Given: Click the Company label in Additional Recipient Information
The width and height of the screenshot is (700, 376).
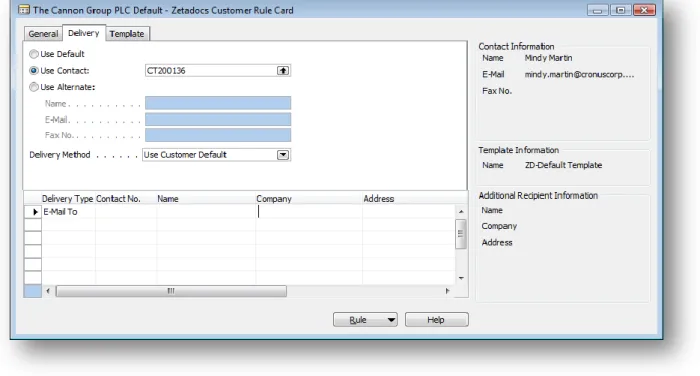Looking at the screenshot, I should coord(499,226).
